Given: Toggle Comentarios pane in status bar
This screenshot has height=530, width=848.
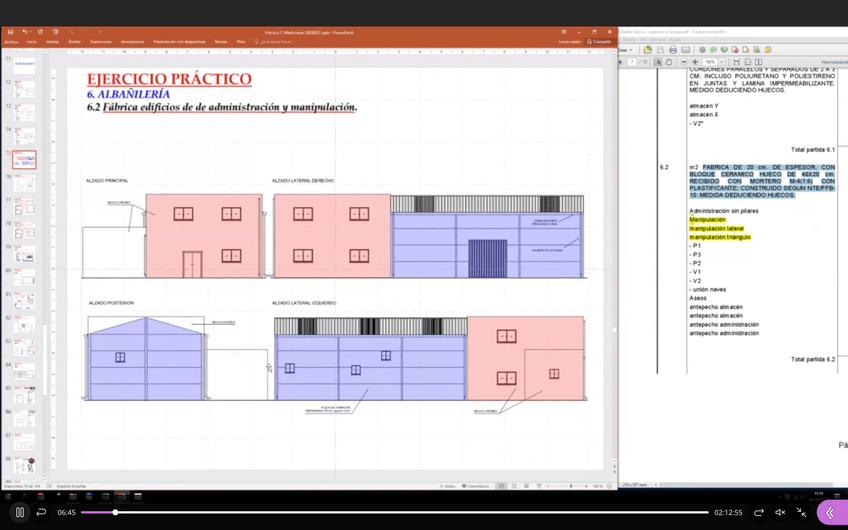Looking at the screenshot, I should pos(476,486).
